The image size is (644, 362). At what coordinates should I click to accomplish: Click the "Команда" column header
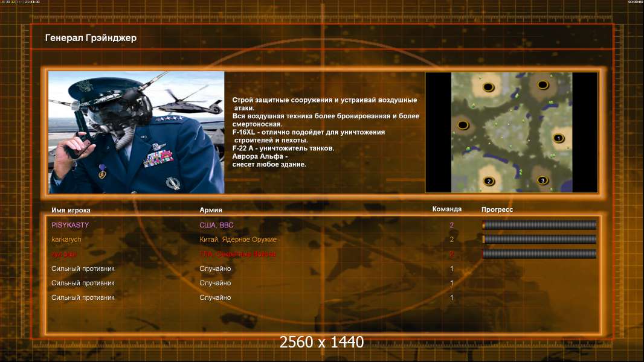447,209
